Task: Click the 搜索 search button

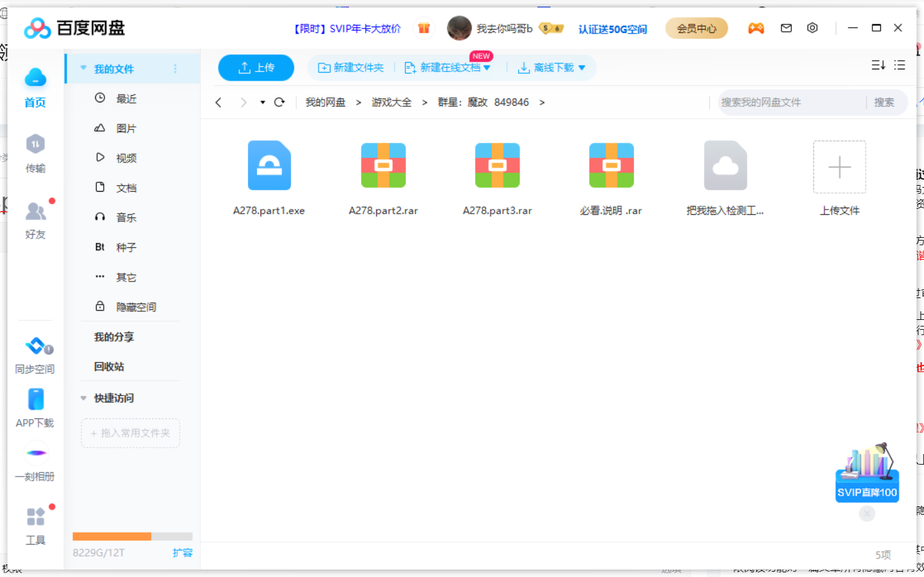Action: click(884, 102)
